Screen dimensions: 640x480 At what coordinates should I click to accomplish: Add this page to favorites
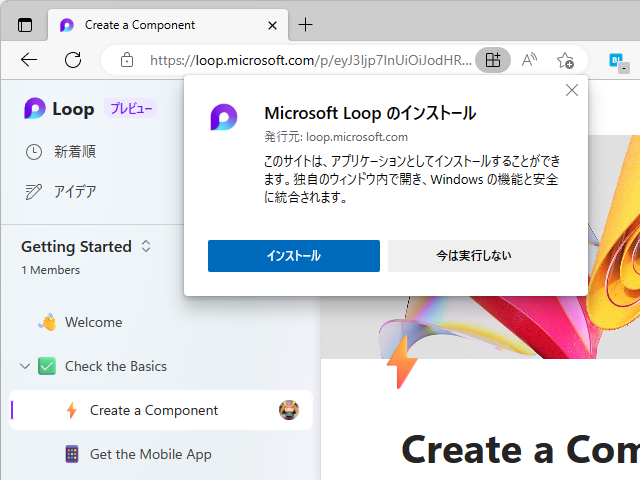coord(565,60)
